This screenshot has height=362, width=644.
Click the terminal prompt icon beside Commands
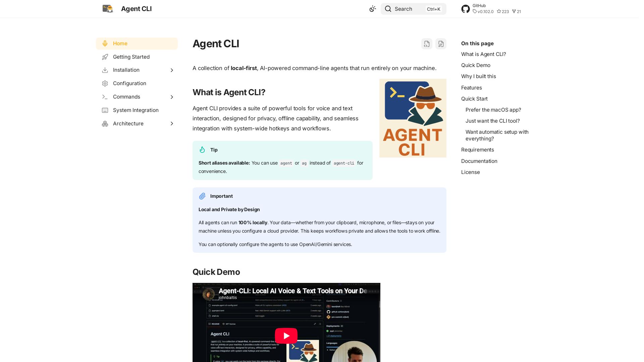point(105,97)
